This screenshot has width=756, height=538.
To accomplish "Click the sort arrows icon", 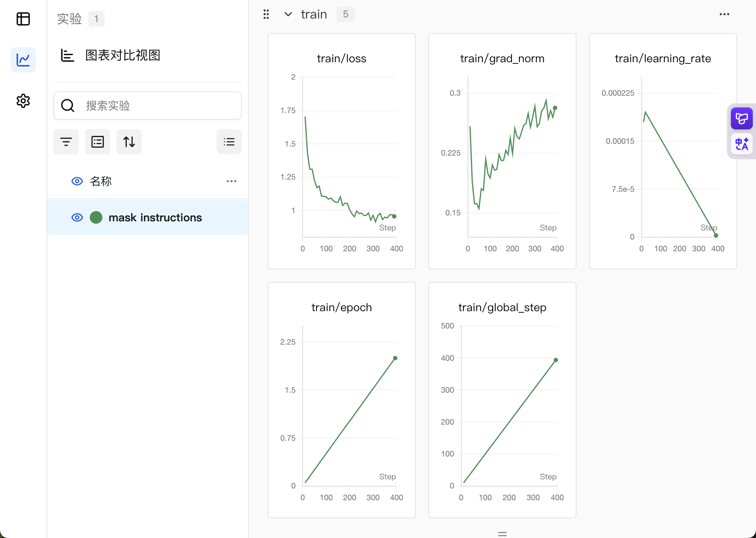I will pos(129,142).
